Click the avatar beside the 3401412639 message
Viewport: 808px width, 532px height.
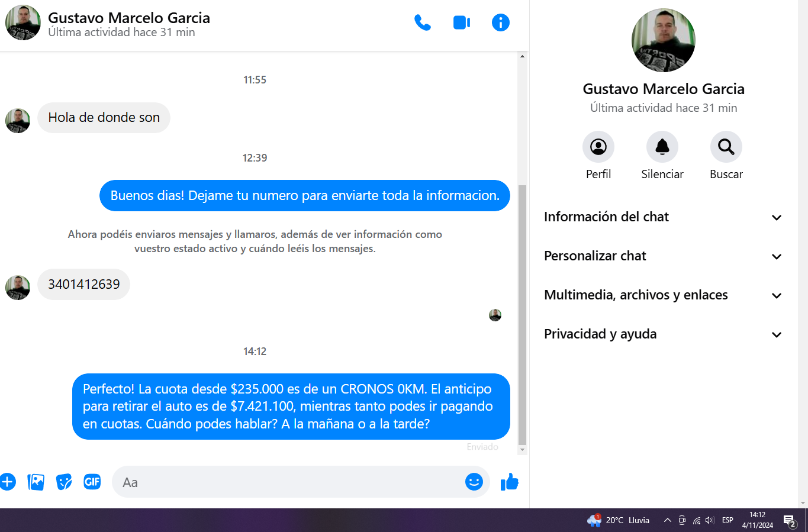18,288
